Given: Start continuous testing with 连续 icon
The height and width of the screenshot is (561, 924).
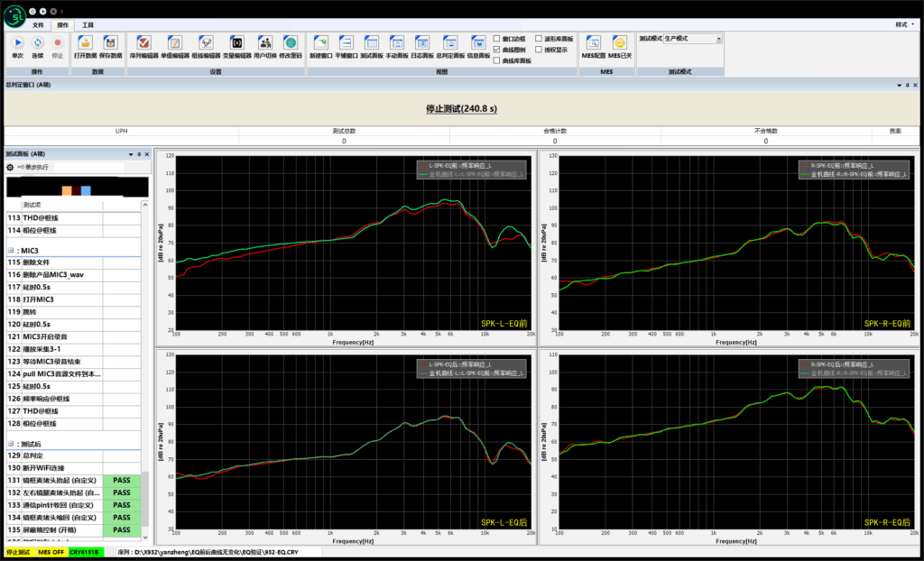Looking at the screenshot, I should pyautogui.click(x=37, y=42).
